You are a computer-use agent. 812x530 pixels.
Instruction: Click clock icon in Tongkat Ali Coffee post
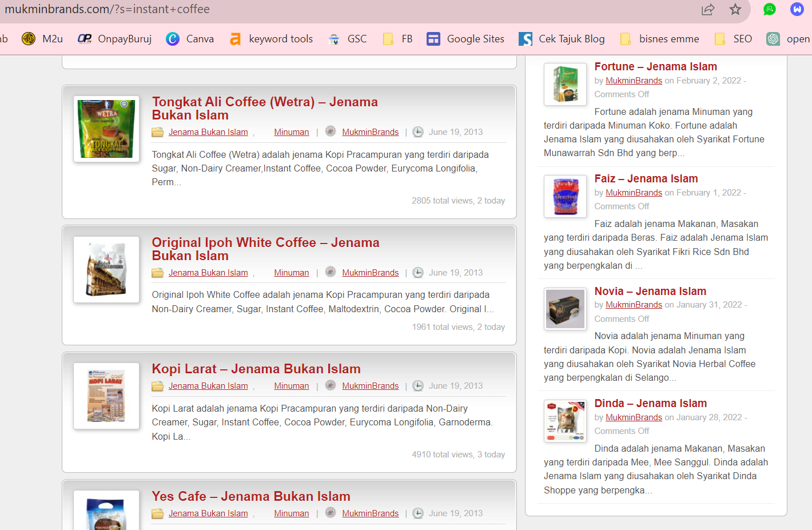(x=418, y=132)
